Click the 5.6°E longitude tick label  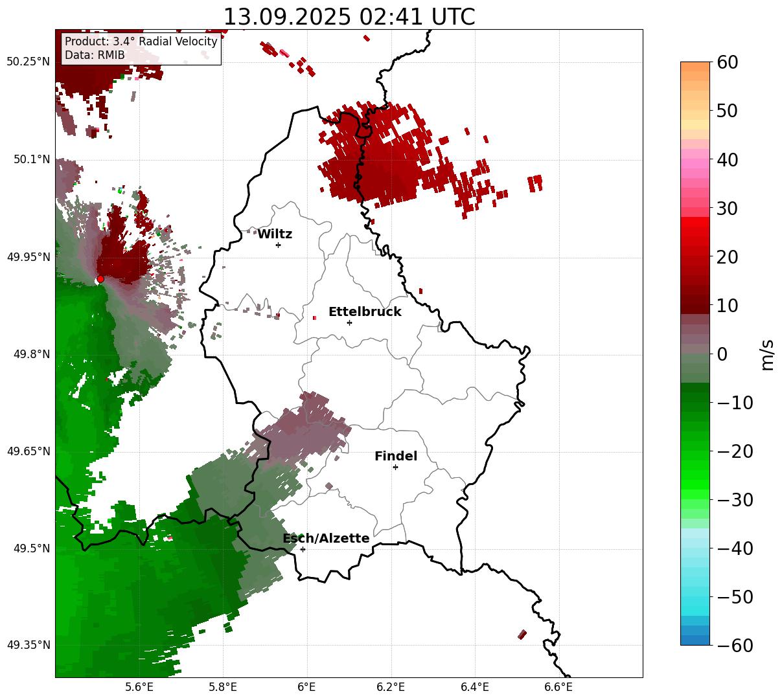[139, 687]
